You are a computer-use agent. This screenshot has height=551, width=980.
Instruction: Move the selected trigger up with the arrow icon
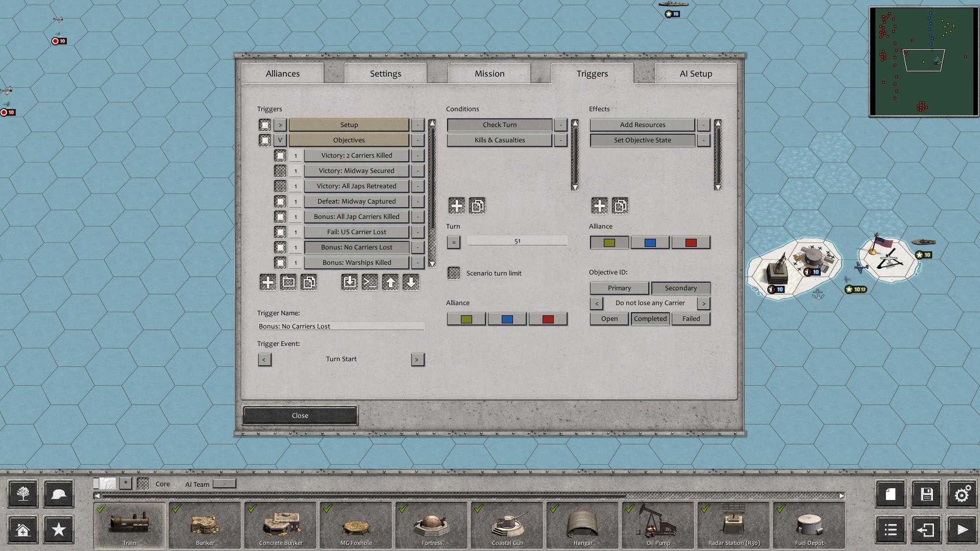click(390, 282)
